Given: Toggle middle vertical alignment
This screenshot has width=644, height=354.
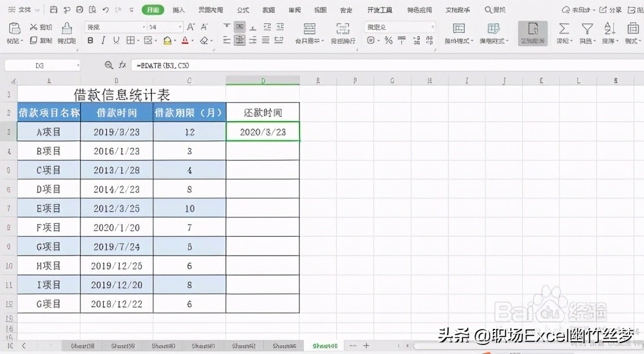Looking at the screenshot, I should click(x=240, y=27).
